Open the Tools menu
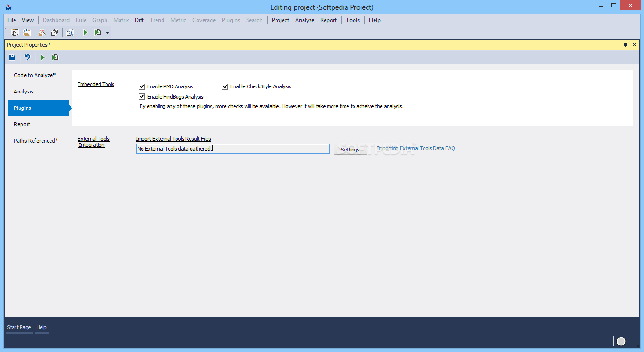The height and width of the screenshot is (352, 644). pyautogui.click(x=353, y=20)
